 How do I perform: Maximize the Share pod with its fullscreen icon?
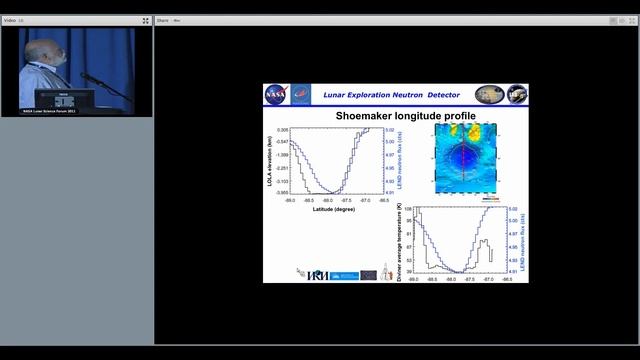pos(632,20)
